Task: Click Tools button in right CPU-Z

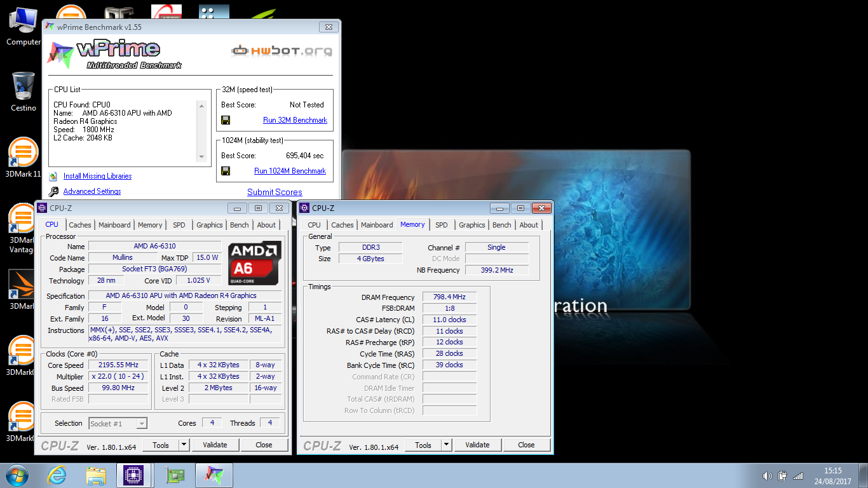Action: 423,445
